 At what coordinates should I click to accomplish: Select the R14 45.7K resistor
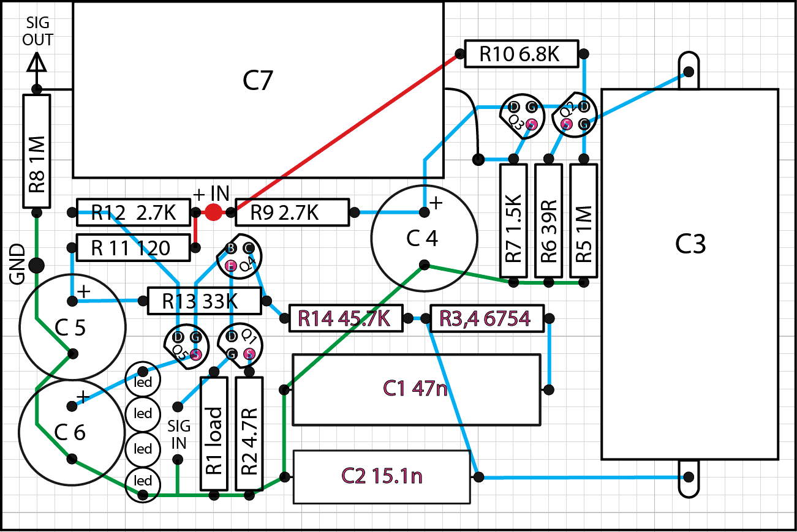[x=346, y=318]
